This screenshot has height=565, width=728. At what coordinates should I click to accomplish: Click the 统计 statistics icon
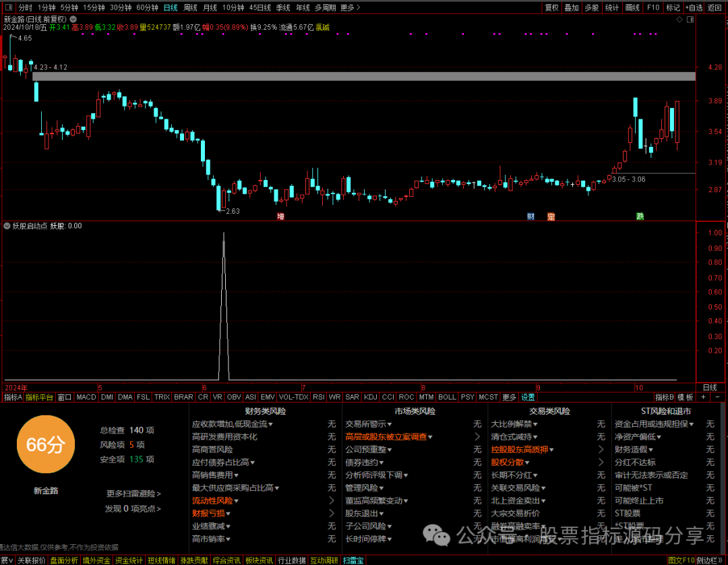tap(612, 7)
